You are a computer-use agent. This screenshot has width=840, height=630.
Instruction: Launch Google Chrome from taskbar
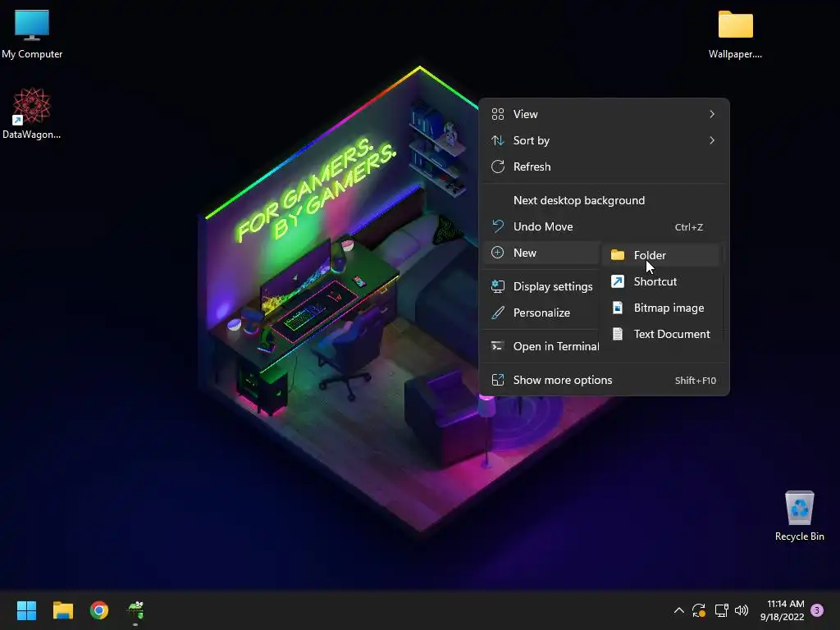[x=99, y=610]
